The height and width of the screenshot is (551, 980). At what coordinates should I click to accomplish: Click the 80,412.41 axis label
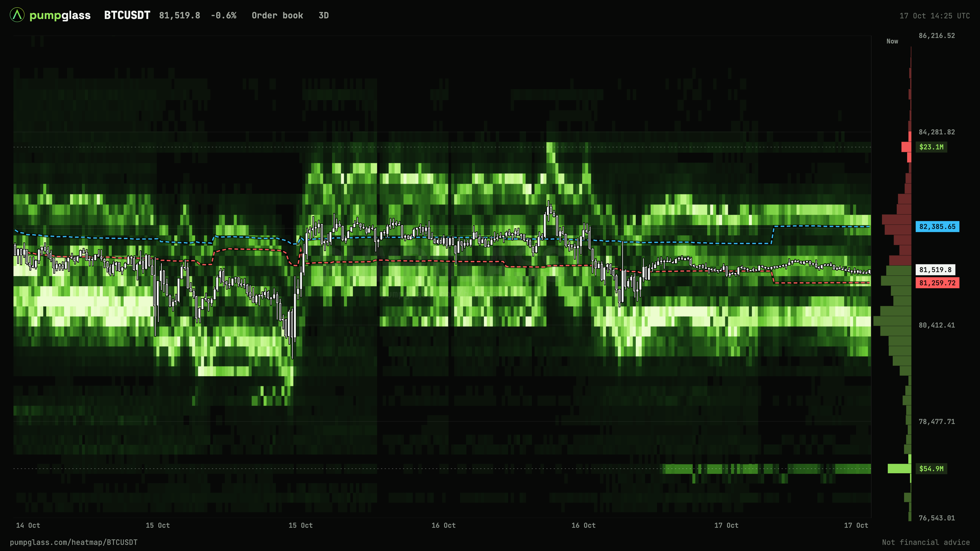coord(937,325)
